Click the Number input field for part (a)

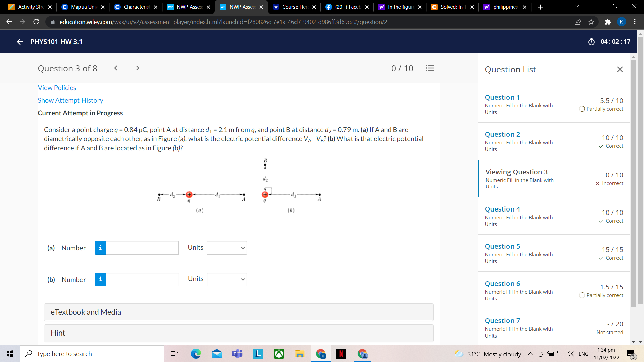(x=143, y=248)
